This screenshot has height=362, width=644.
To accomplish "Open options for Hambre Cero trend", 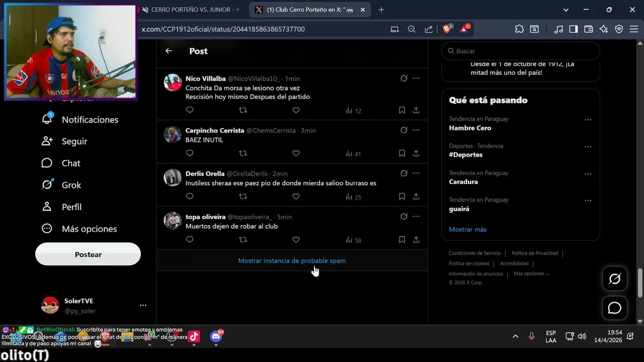I will click(x=588, y=120).
